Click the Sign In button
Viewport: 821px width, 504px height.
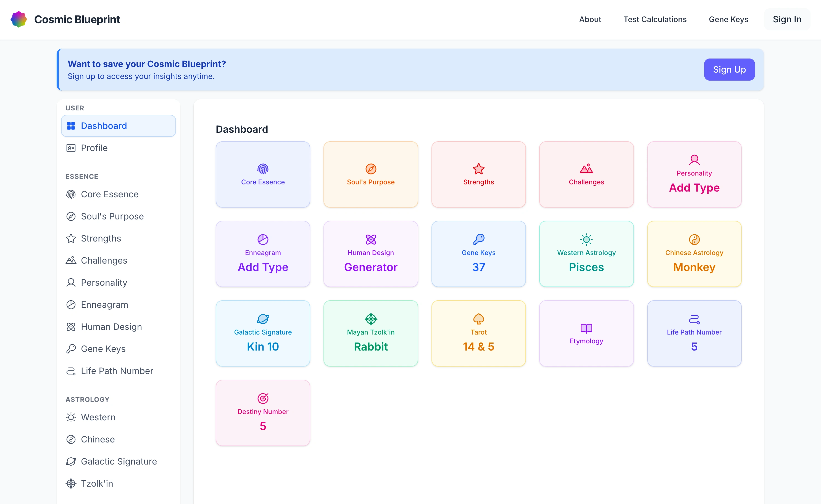[x=787, y=19]
